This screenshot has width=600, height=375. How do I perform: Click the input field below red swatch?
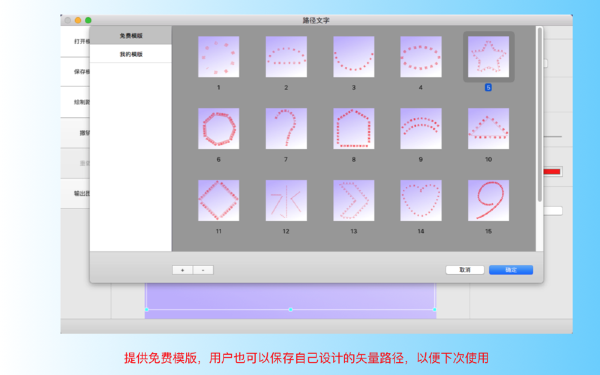[x=553, y=211]
